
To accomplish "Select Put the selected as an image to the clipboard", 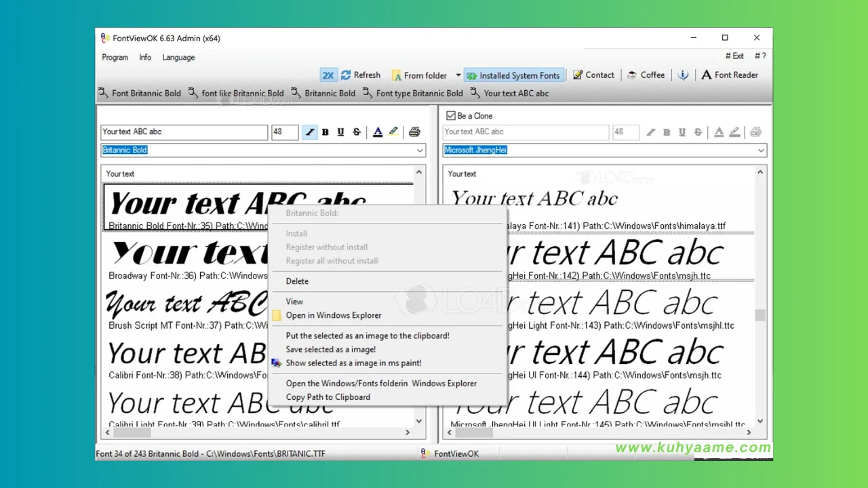I will point(388,335).
